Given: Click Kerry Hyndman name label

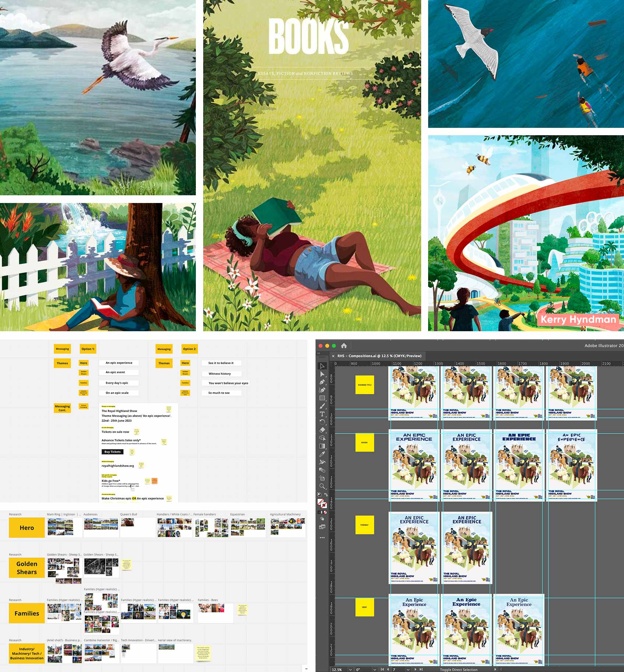Looking at the screenshot, I should click(578, 319).
